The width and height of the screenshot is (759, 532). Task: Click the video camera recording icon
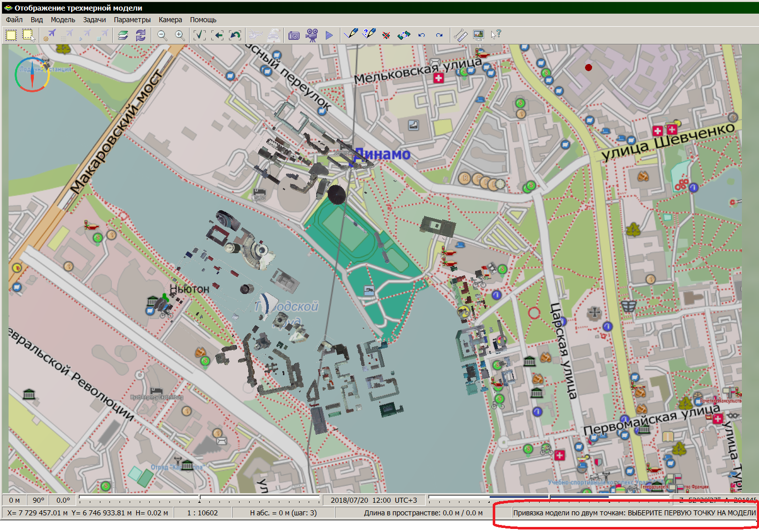point(312,35)
